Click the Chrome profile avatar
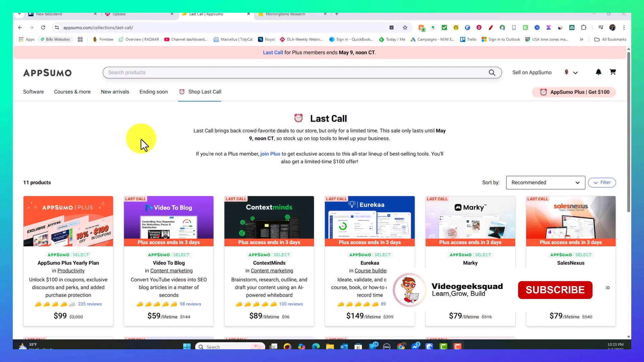644x362 pixels. tap(612, 27)
